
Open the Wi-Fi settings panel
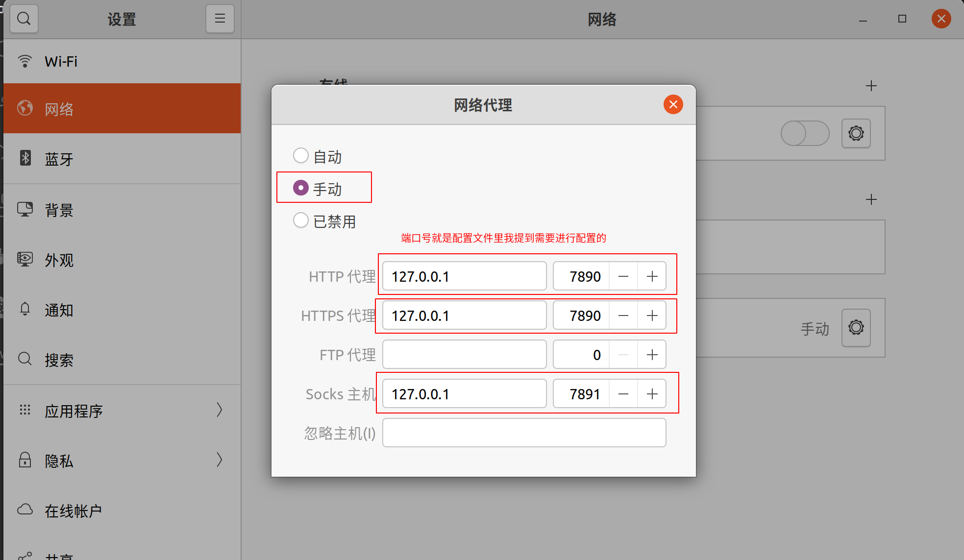[x=122, y=61]
